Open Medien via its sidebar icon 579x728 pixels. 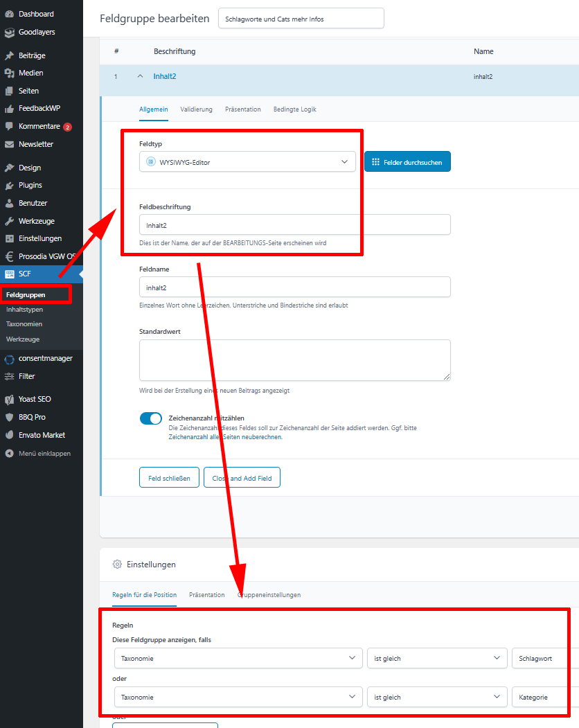pos(9,73)
